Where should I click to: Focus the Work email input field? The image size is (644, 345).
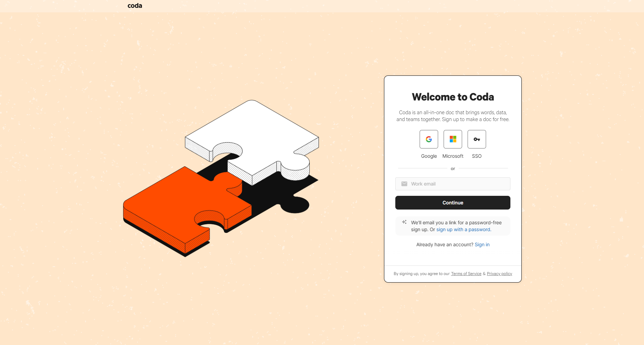453,184
